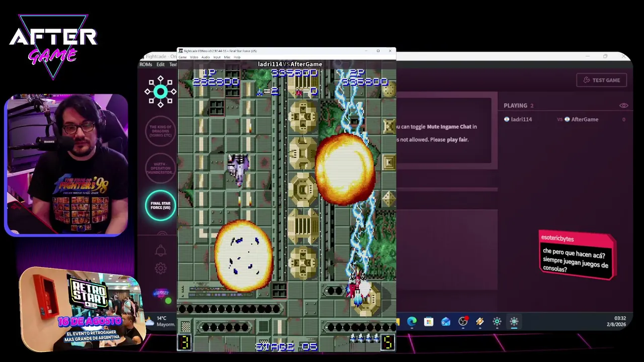Click the orange-striped app icon in the taskbar

coord(480,322)
